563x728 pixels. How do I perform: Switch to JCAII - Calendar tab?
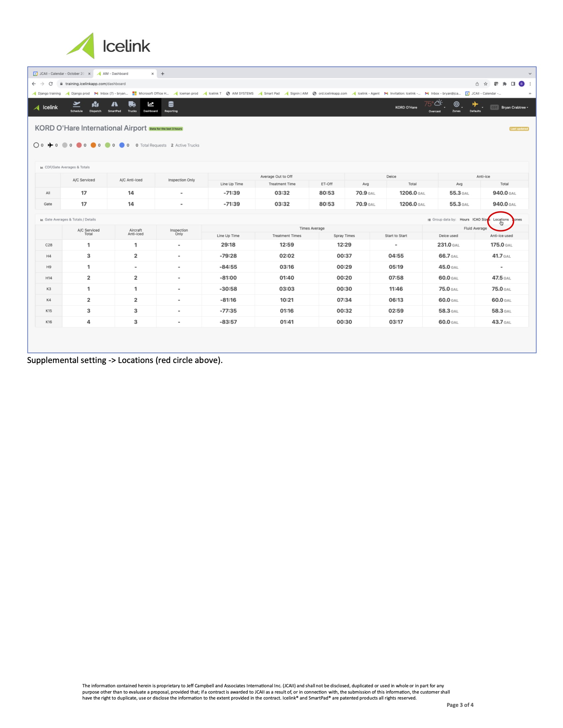tap(62, 74)
